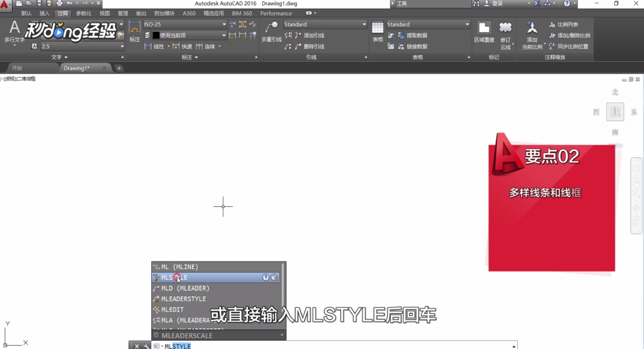Click the ViewCube top face

615,112
